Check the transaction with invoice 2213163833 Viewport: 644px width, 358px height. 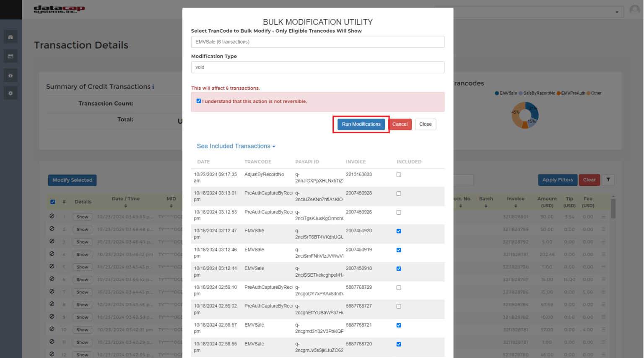(398, 174)
